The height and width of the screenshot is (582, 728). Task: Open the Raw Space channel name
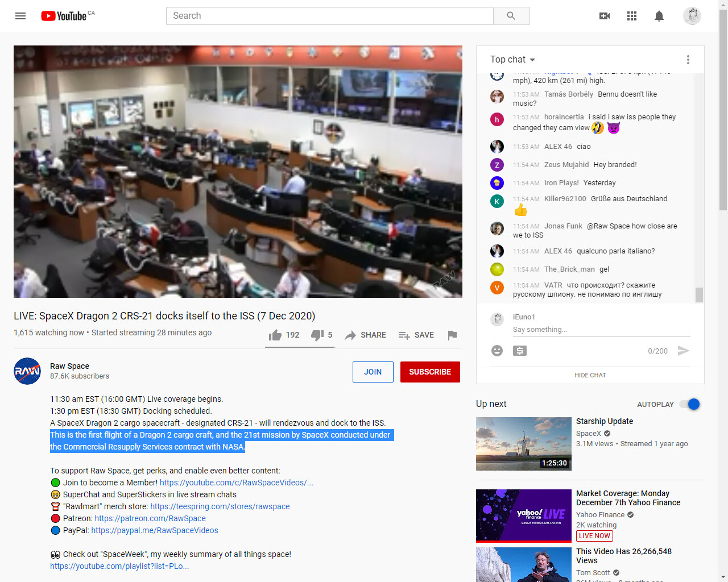point(69,366)
